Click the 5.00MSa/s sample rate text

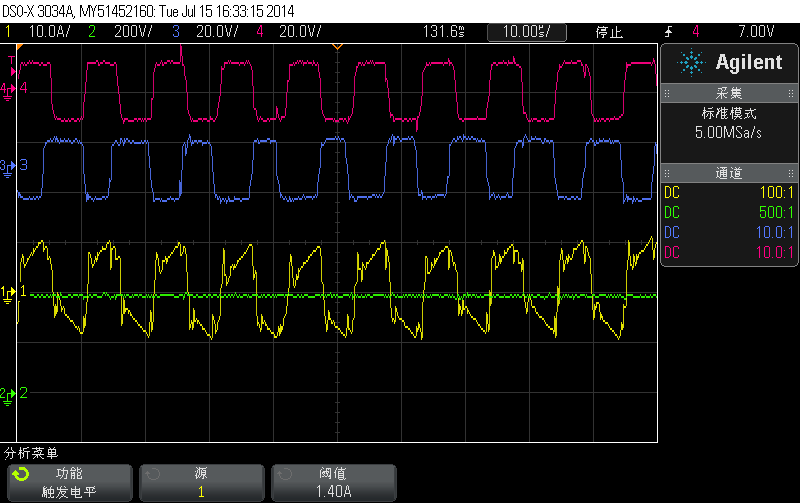[728, 133]
